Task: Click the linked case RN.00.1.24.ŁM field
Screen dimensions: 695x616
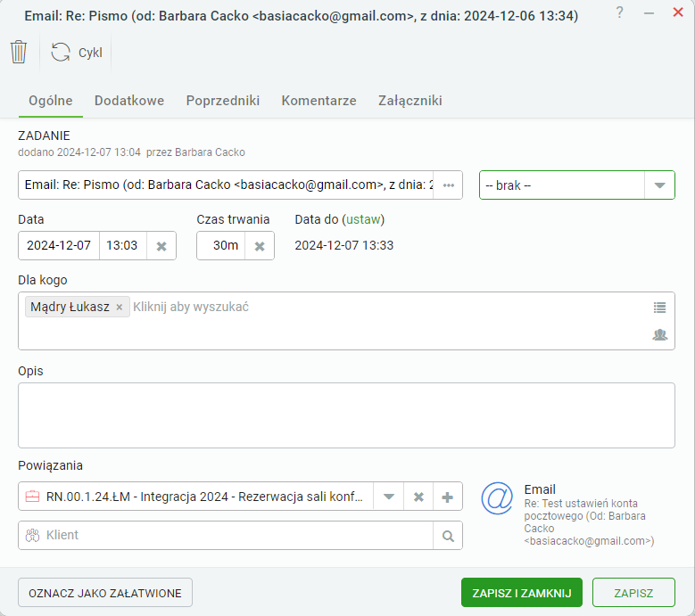Action: pos(195,497)
